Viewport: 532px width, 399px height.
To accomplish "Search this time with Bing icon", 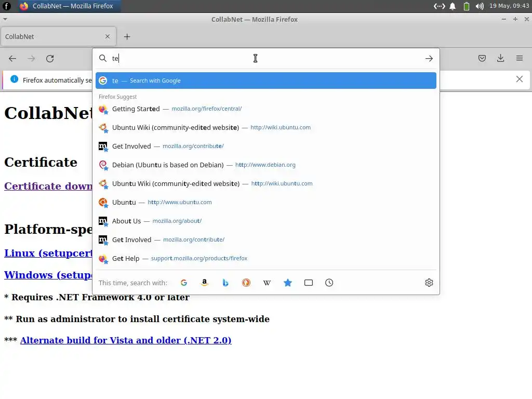I will point(225,283).
